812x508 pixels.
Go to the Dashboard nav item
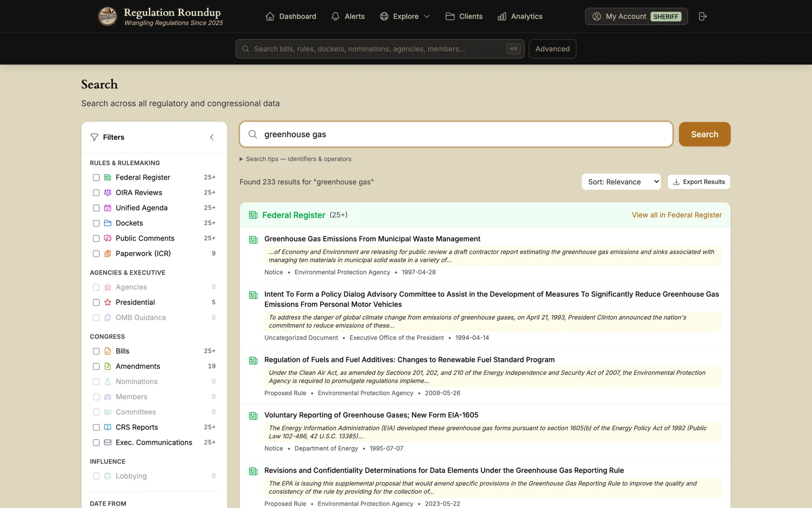coord(291,16)
